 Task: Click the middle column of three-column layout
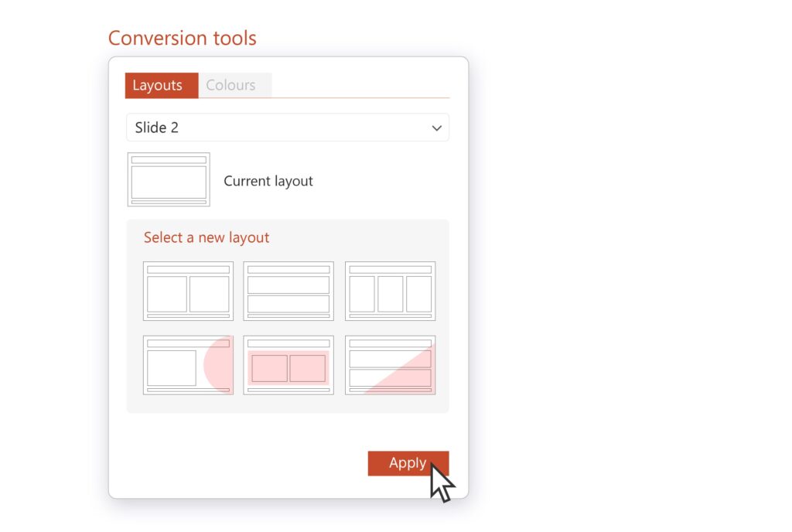click(390, 294)
